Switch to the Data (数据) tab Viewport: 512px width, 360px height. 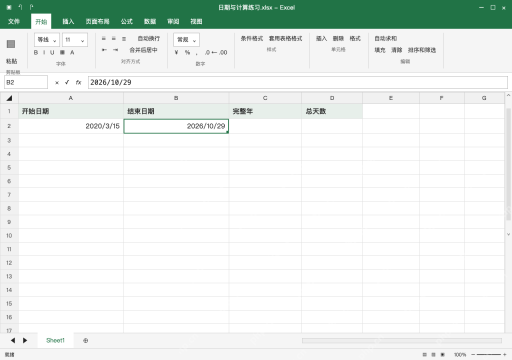(x=150, y=22)
